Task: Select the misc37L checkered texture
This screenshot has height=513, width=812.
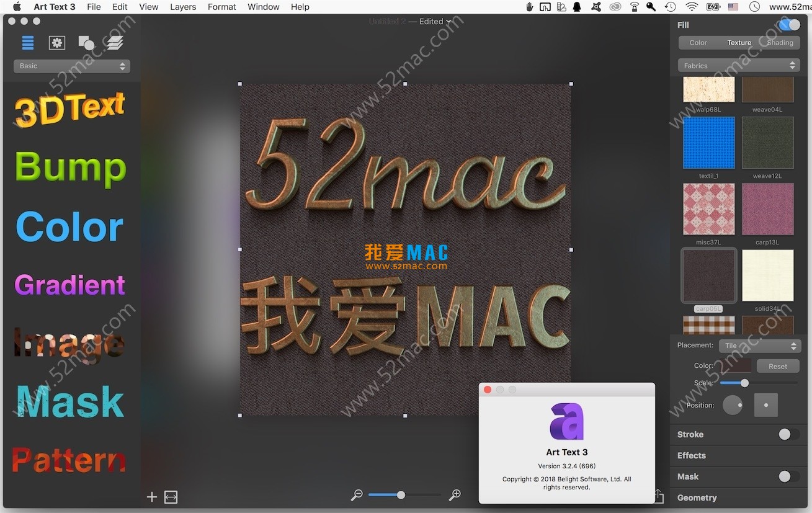Action: click(x=709, y=209)
